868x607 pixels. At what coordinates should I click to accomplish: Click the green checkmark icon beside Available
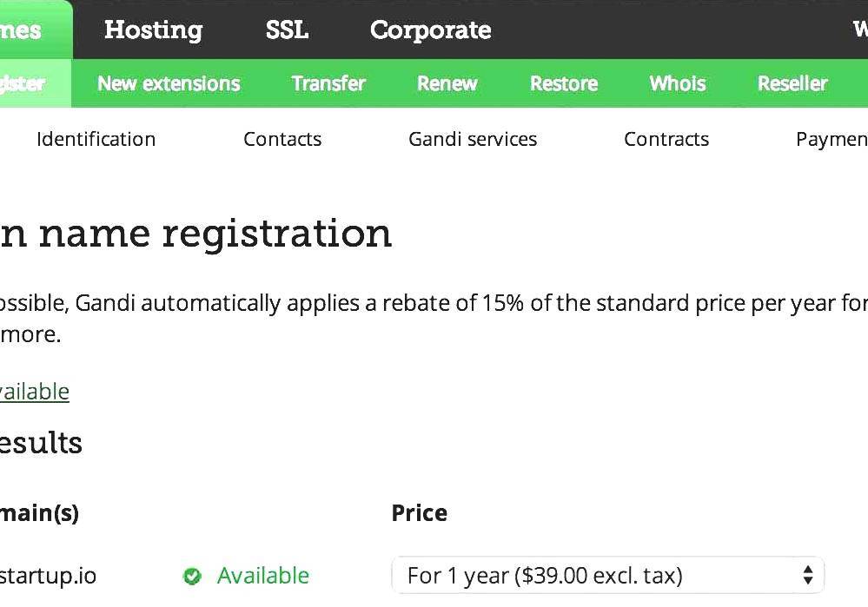tap(192, 576)
